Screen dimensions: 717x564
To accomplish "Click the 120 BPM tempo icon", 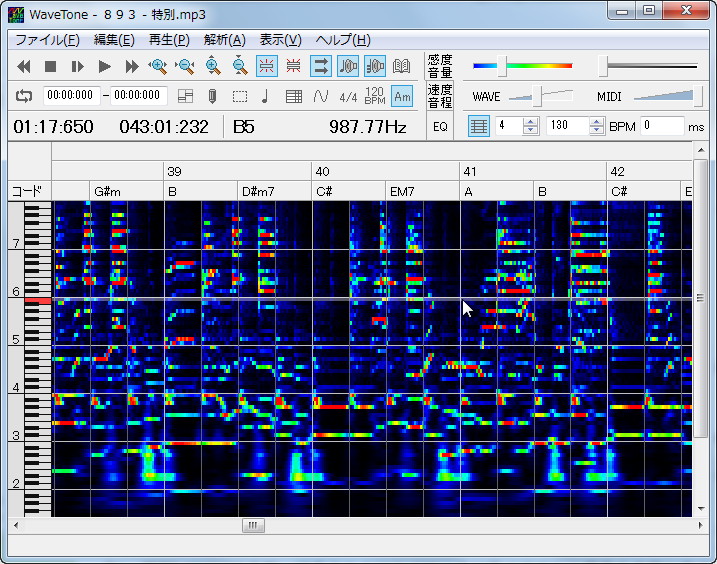I will tap(375, 96).
